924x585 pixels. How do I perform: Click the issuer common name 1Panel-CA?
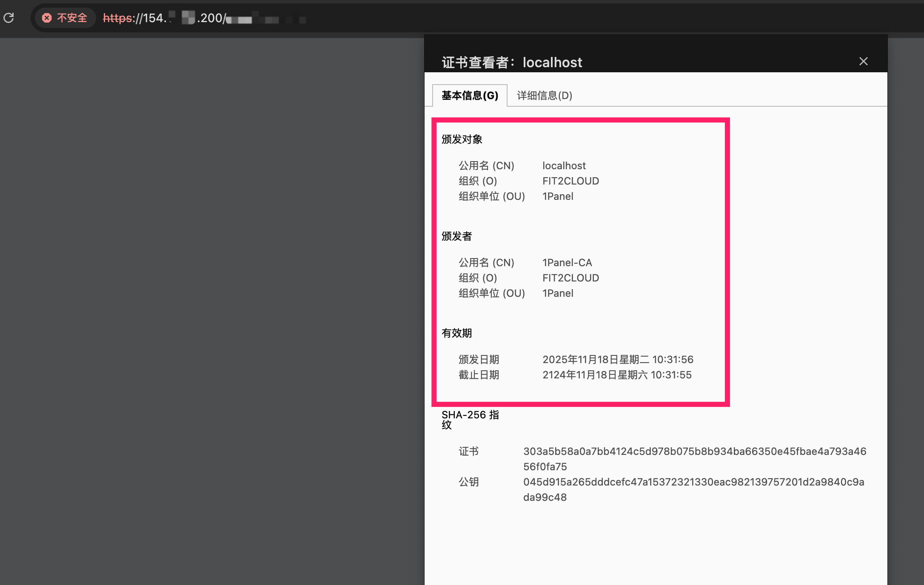[x=567, y=263]
